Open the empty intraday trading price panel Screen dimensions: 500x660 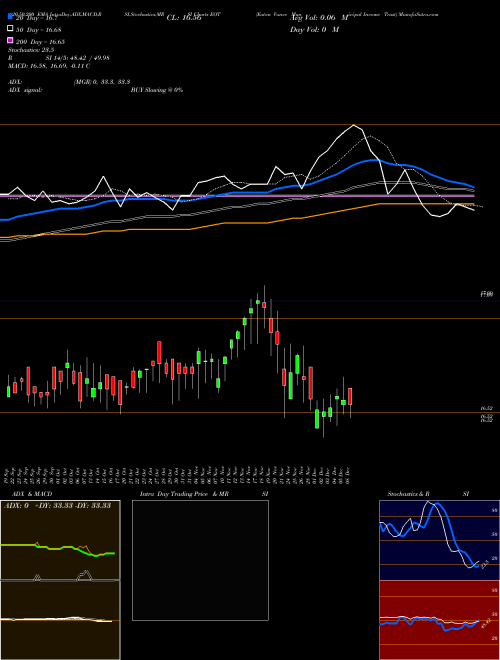coord(200,560)
